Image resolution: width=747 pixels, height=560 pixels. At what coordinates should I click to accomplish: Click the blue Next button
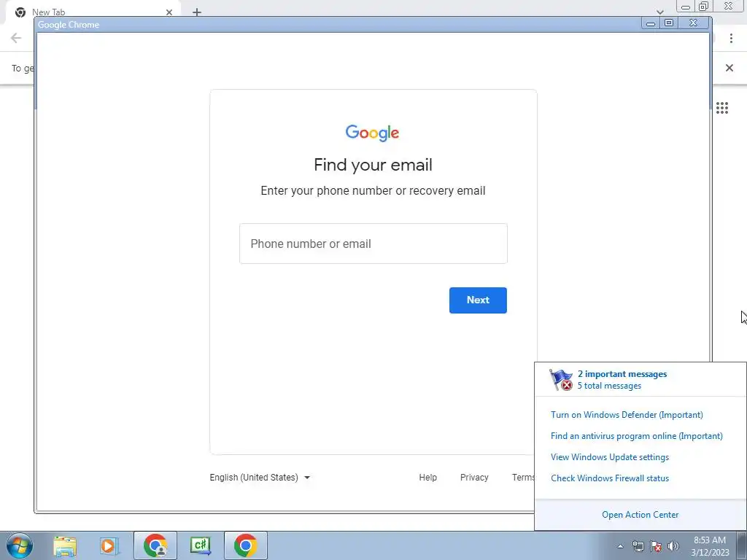click(x=478, y=300)
